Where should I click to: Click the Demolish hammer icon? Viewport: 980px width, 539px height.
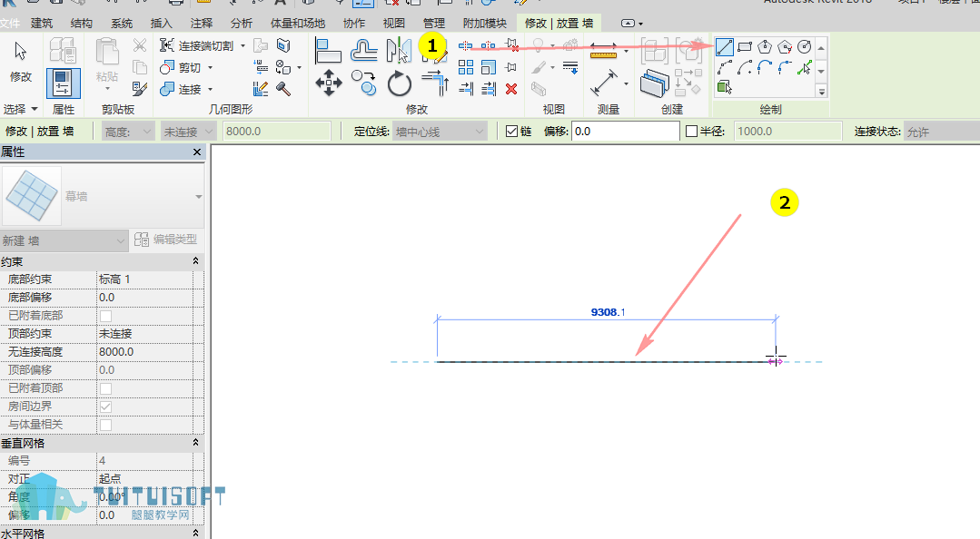click(x=283, y=89)
